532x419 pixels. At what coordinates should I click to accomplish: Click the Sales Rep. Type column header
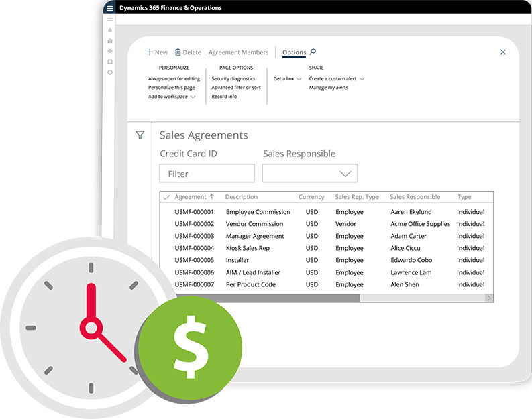tap(357, 197)
